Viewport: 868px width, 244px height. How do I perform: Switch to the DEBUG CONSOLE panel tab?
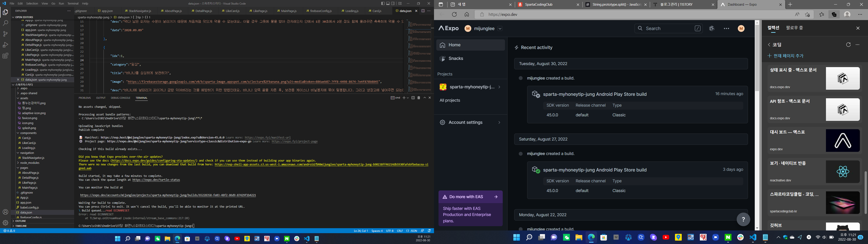pyautogui.click(x=121, y=98)
